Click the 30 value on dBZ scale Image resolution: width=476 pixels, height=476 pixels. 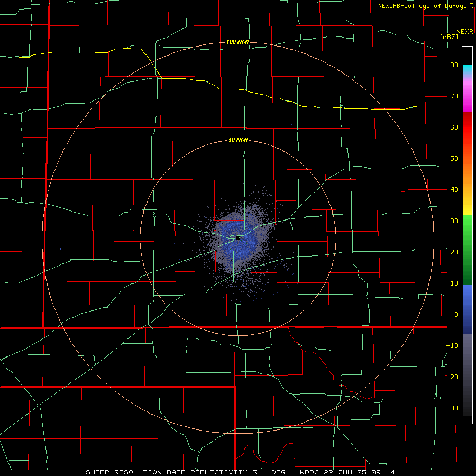click(x=454, y=221)
